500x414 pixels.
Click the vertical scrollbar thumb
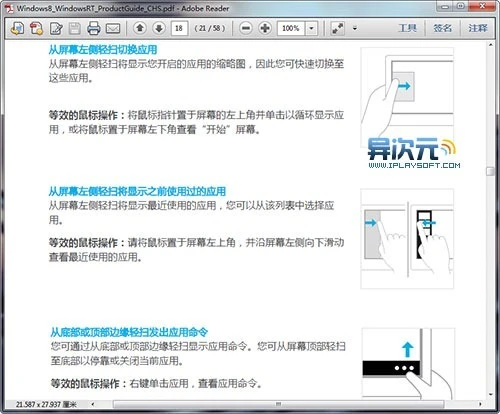pyautogui.click(x=490, y=171)
